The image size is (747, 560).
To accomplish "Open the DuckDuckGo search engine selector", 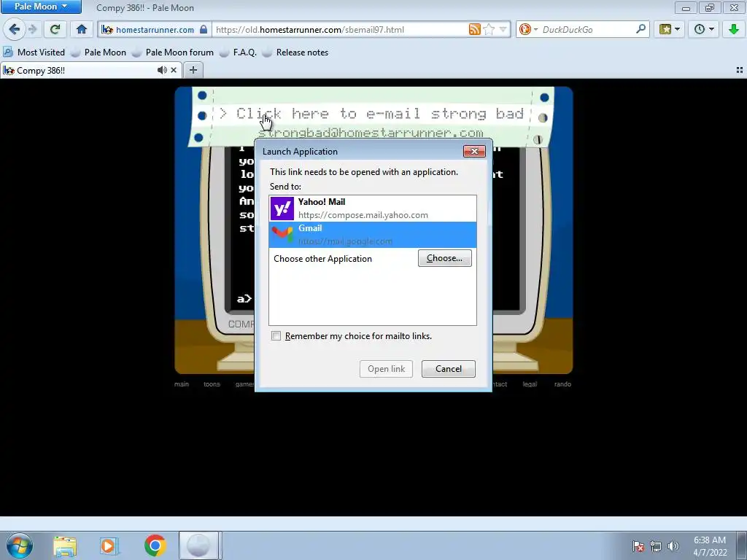I will (528, 29).
